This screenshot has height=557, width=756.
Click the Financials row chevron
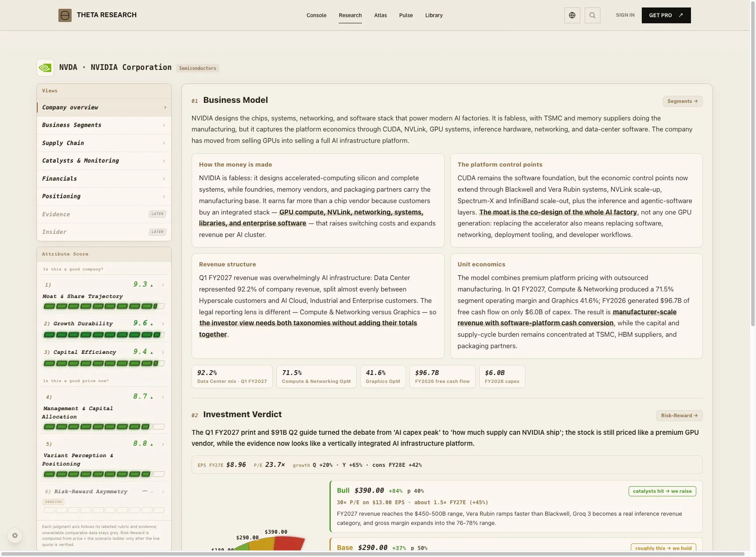164,178
